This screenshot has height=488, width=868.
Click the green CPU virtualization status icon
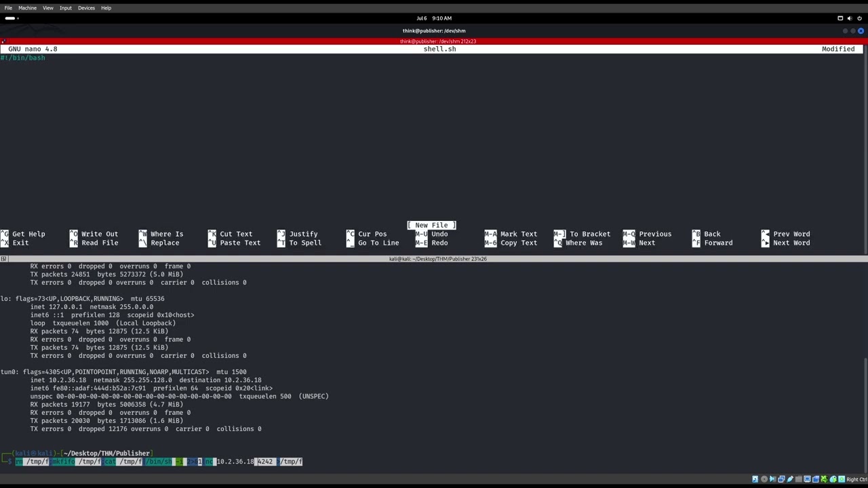click(x=825, y=479)
